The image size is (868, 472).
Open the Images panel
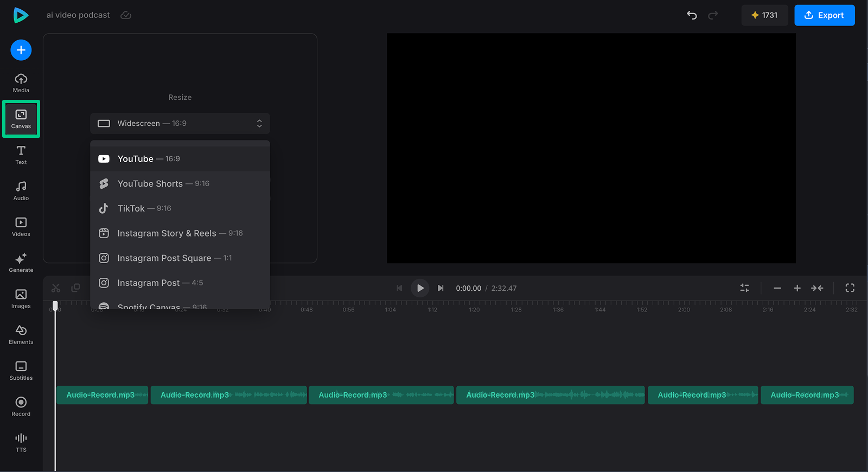click(21, 299)
